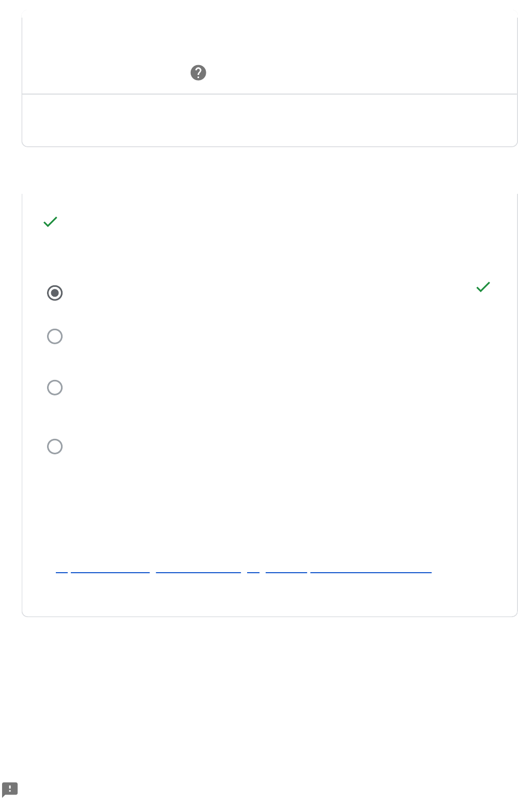Select the fourth radio button option
Image resolution: width=518 pixels, height=812 pixels.
(55, 447)
